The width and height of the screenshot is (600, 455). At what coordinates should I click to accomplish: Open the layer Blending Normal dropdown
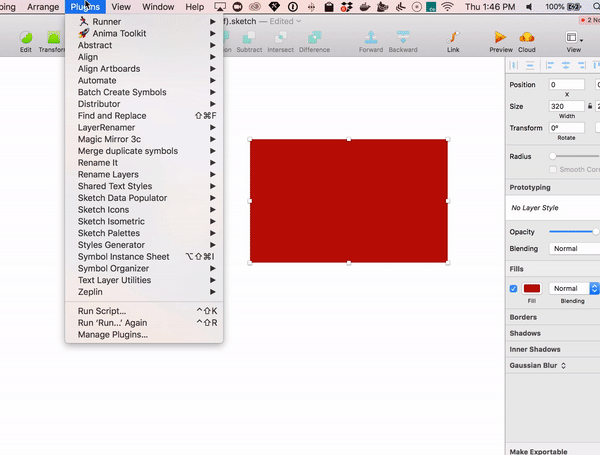coord(574,248)
